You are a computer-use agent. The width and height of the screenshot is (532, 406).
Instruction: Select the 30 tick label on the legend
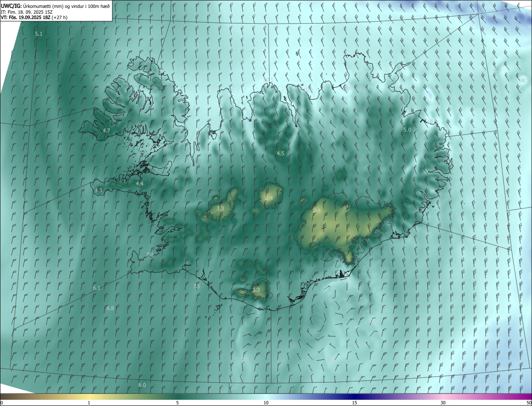(x=443, y=403)
